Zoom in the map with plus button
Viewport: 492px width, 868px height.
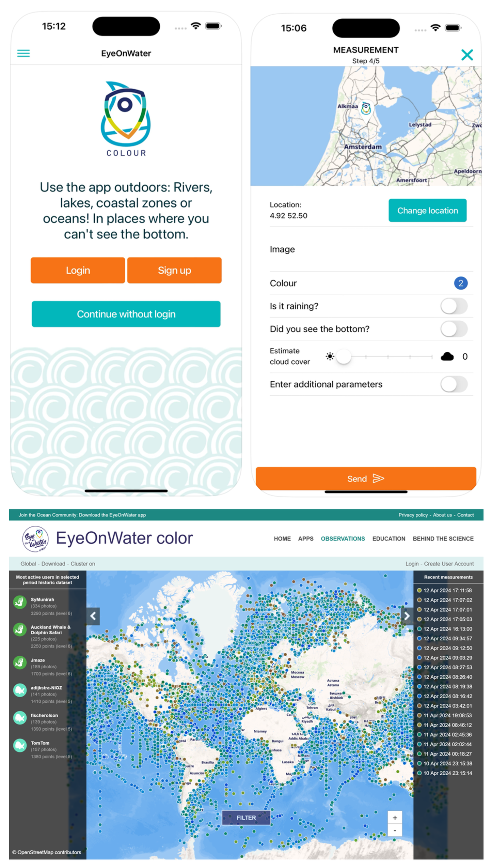(394, 817)
